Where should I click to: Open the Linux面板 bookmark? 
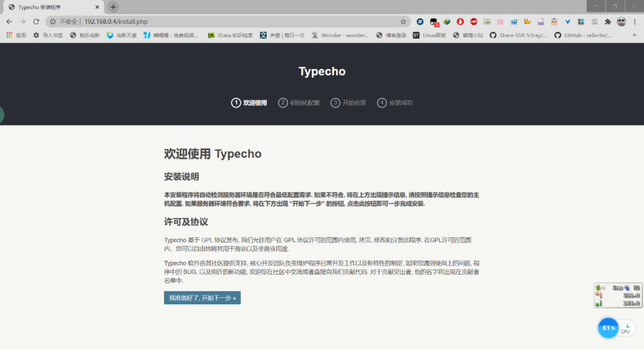point(429,35)
